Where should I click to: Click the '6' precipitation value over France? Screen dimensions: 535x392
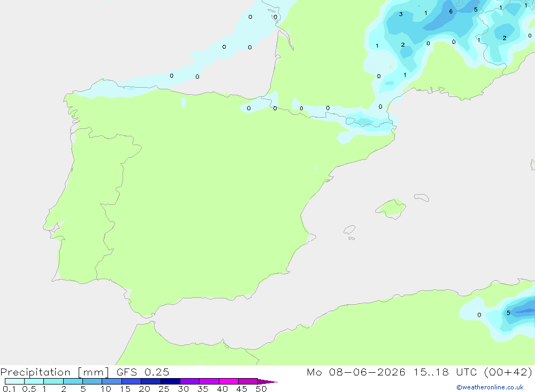[450, 12]
